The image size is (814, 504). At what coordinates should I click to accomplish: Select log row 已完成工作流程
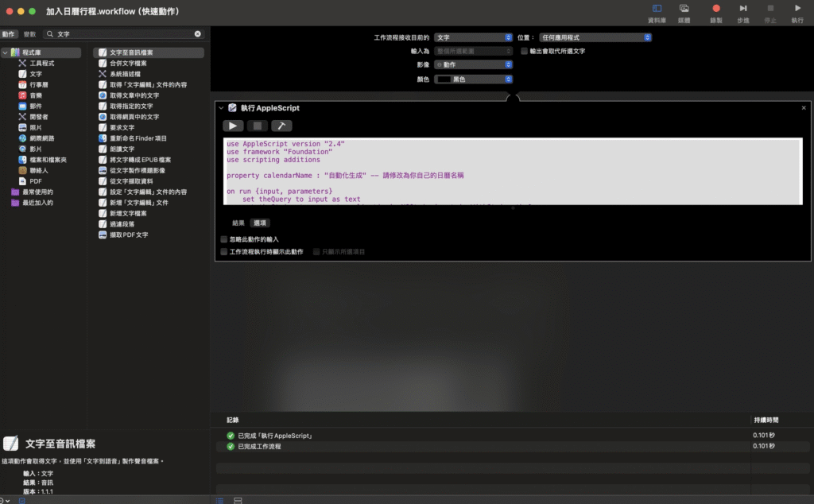pyautogui.click(x=513, y=447)
